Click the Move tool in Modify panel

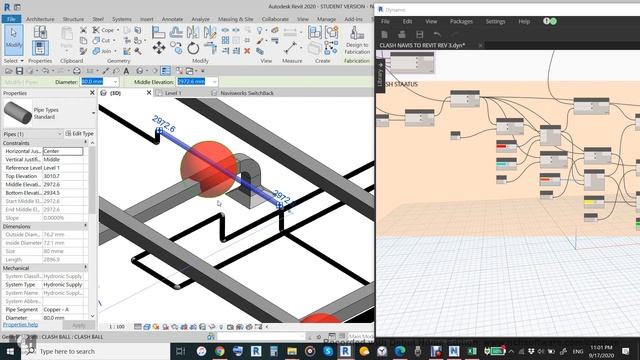point(159,48)
